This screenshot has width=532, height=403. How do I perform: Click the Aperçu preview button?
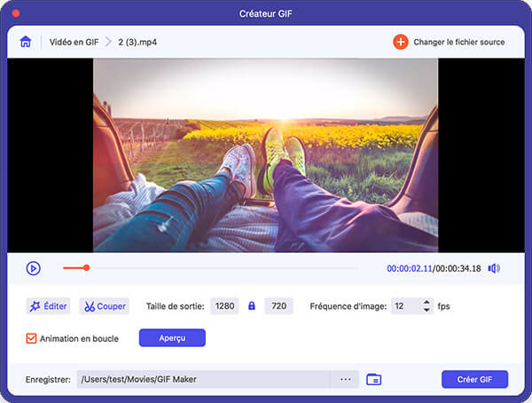[172, 338]
